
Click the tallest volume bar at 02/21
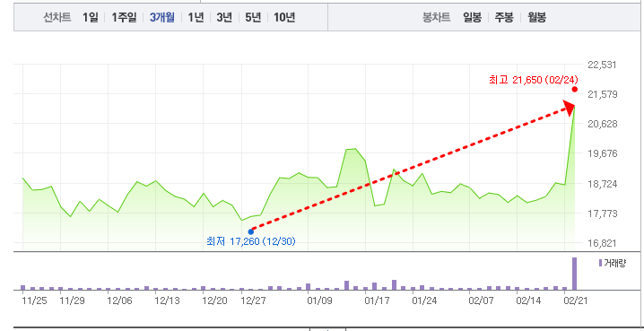575,274
